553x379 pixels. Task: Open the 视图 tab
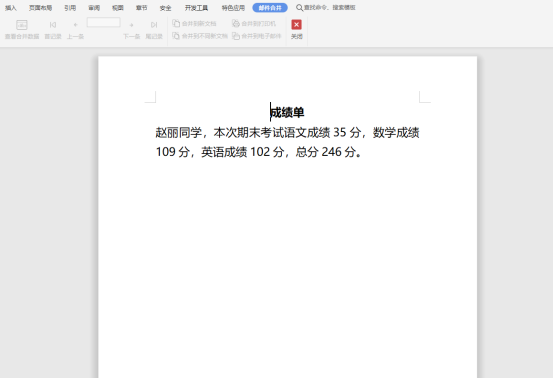click(118, 8)
